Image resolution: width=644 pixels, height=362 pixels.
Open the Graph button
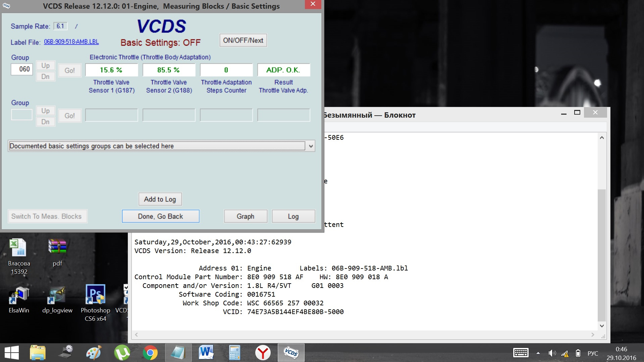pos(246,216)
